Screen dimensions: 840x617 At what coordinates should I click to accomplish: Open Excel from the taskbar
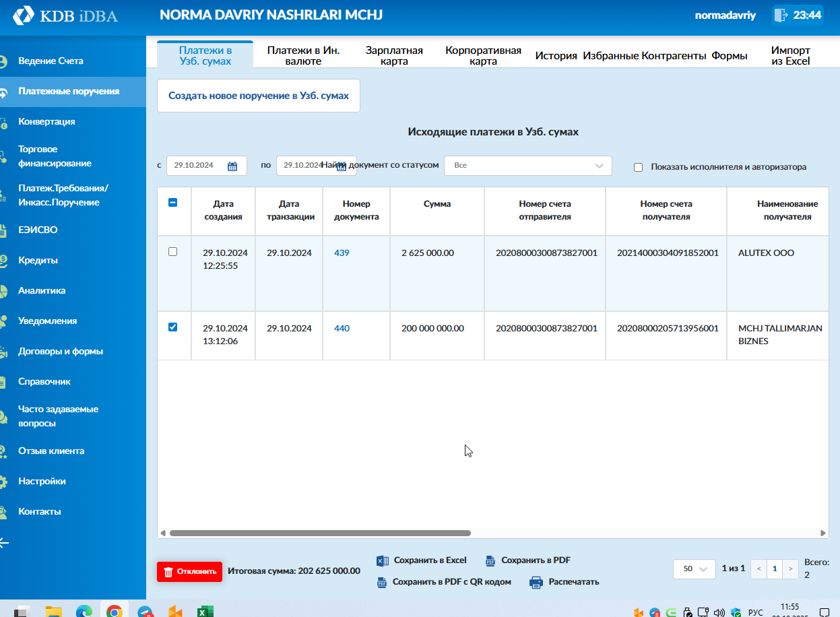pos(205,611)
